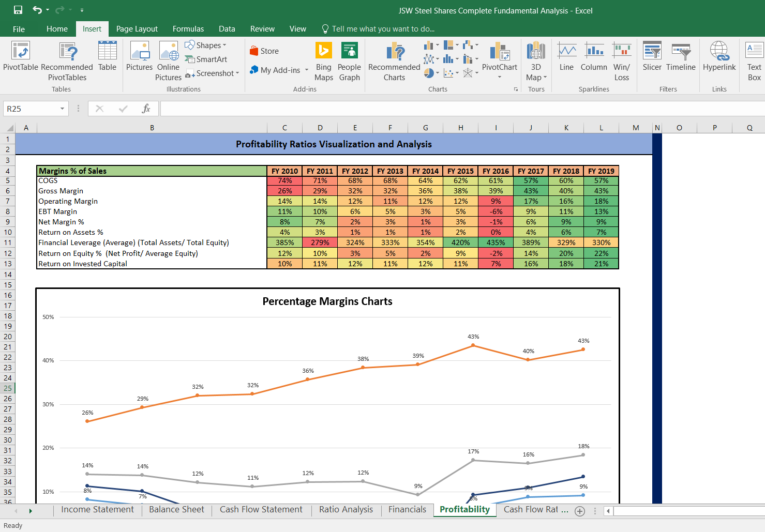This screenshot has height=532, width=765.
Task: Click the next sheet navigation arrow
Action: pyautogui.click(x=31, y=511)
